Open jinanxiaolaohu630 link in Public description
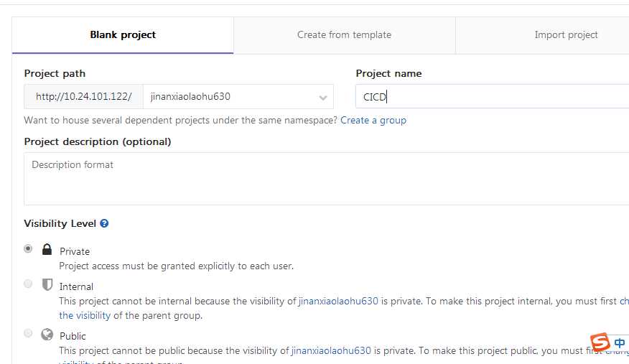 click(331, 351)
